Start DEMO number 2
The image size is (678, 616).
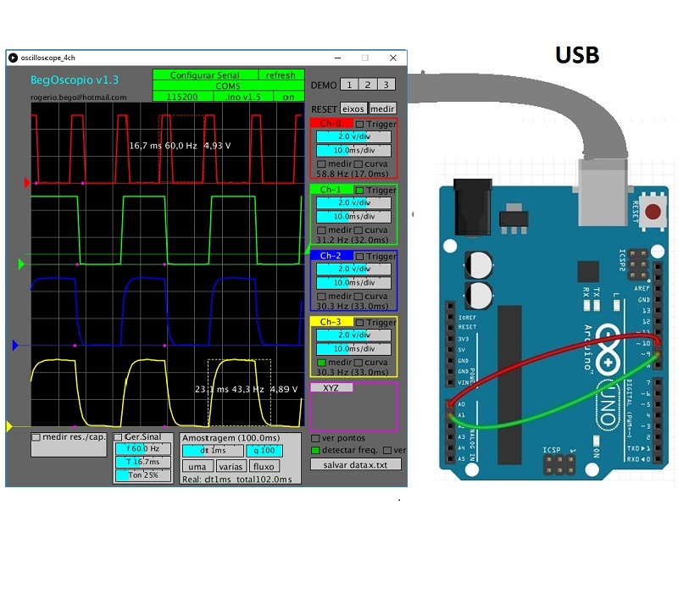368,85
